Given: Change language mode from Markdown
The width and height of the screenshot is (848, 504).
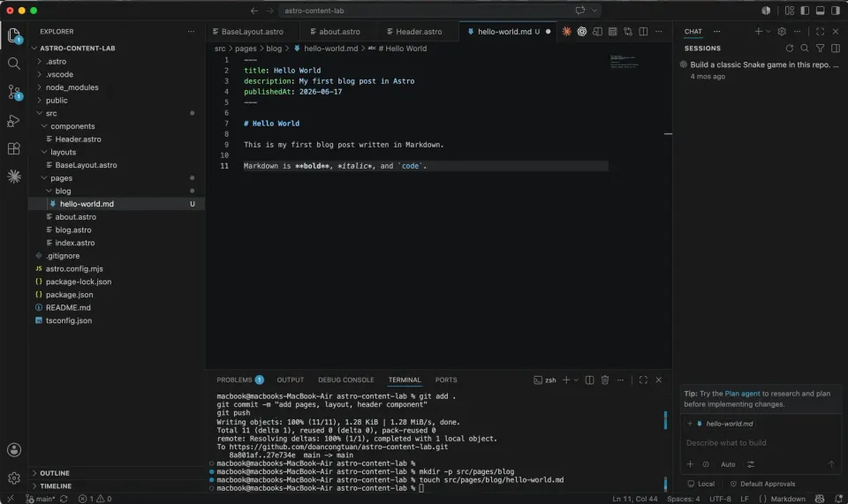Looking at the screenshot, I should (787, 499).
